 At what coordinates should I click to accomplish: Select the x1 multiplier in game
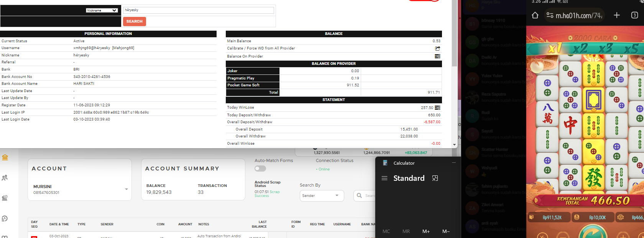click(x=555, y=48)
